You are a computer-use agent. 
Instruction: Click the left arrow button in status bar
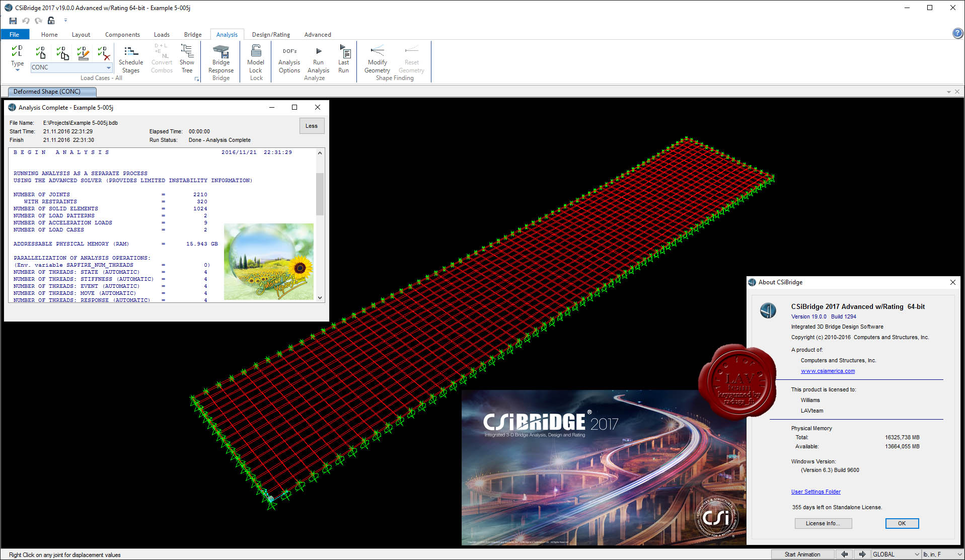(844, 554)
